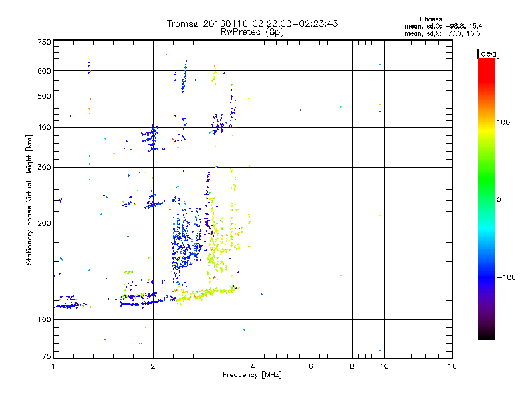532x399 pixels.
Task: Click the "mean, sd,X: 77.0, 16.6" line
Action: [442, 33]
